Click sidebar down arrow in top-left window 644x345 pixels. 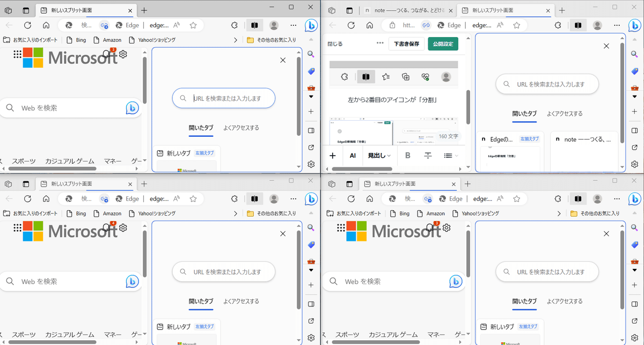tap(311, 97)
